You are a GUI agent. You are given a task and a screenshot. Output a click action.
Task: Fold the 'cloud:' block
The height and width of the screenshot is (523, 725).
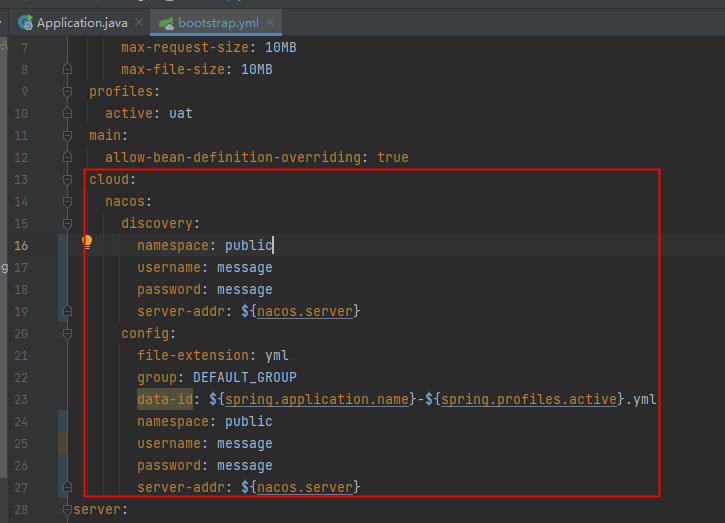[x=67, y=179]
